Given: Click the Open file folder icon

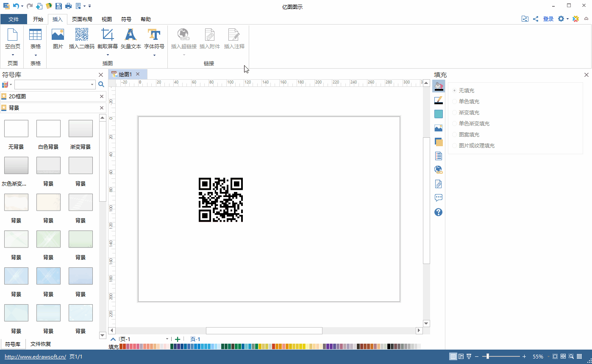Looking at the screenshot, I should pyautogui.click(x=49, y=6).
